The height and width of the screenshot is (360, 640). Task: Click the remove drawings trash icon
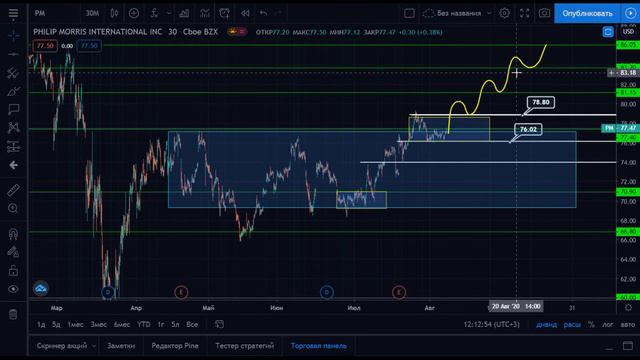pyautogui.click(x=13, y=314)
